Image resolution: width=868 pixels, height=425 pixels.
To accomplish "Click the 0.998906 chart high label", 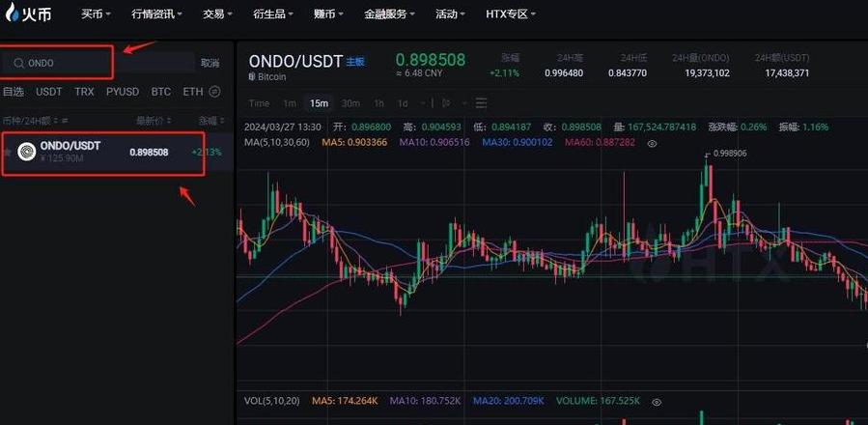I will 730,154.
